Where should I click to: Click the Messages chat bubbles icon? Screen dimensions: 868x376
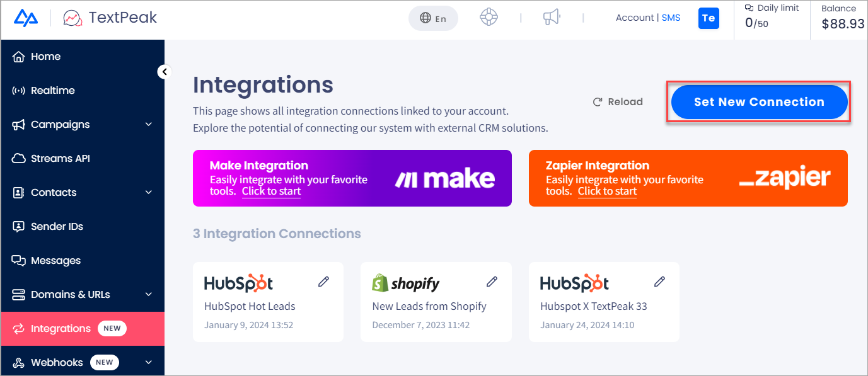[x=18, y=261]
